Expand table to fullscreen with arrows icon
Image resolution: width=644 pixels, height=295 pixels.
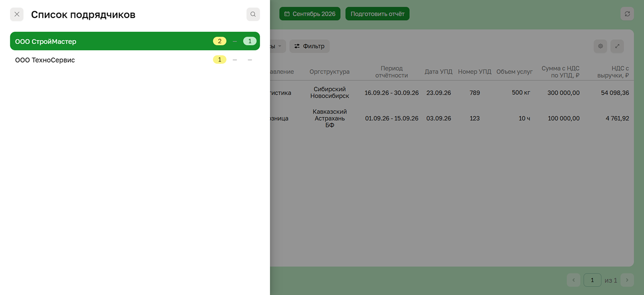(x=617, y=46)
